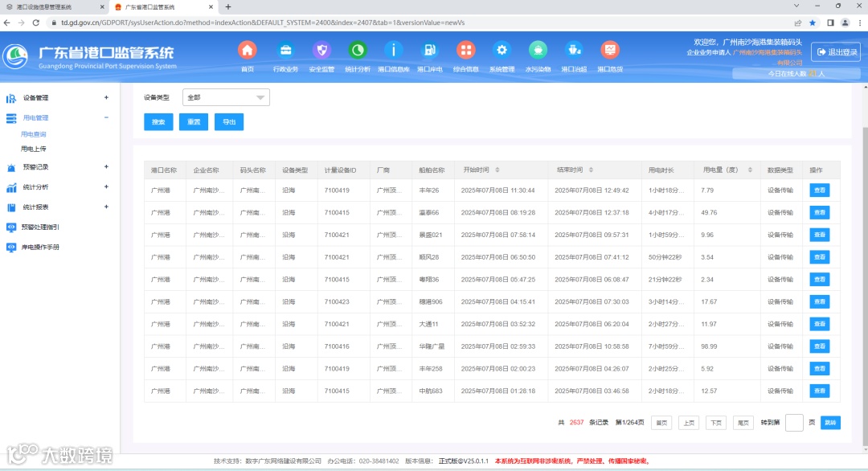The image size is (868, 471).
Task: Go to 首页 first page button
Action: point(661,423)
